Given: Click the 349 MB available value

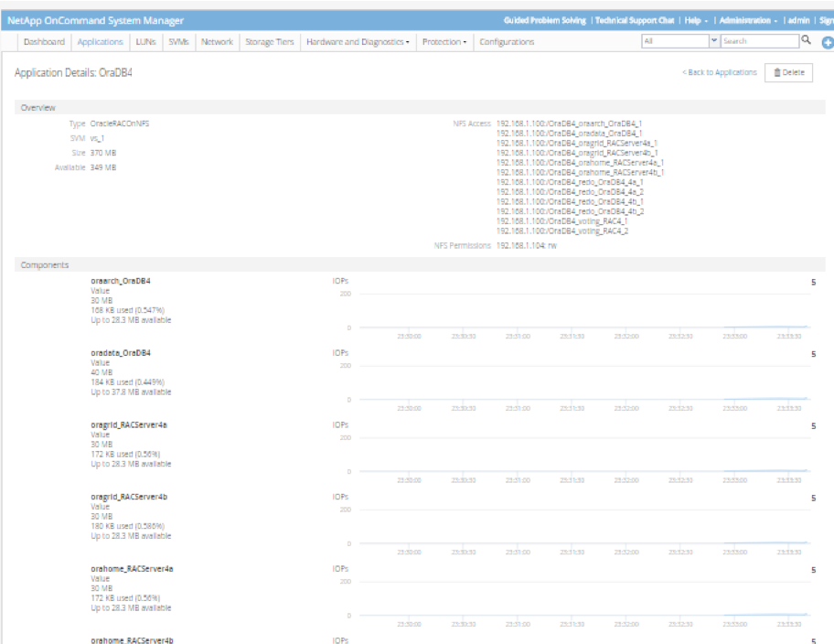Looking at the screenshot, I should [x=103, y=167].
